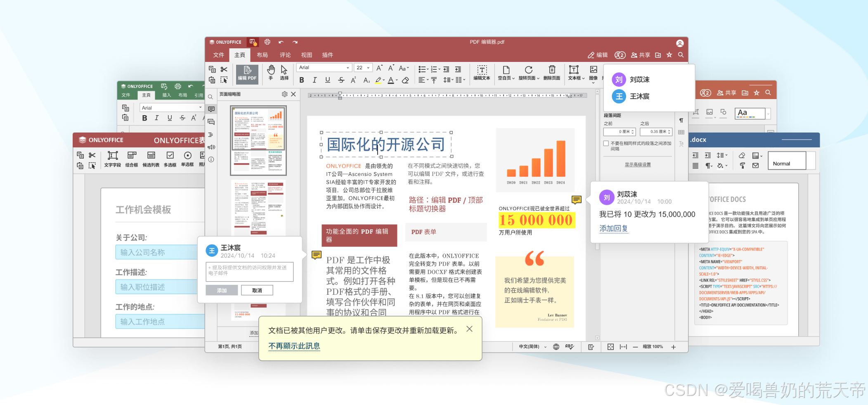This screenshot has width=868, height=405.
Task: Click the 之后 0.35 厘米 spacing field
Action: [656, 132]
